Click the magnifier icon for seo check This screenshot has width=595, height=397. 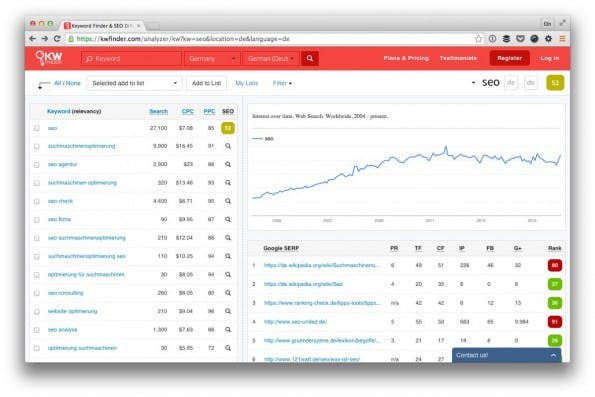(x=228, y=201)
